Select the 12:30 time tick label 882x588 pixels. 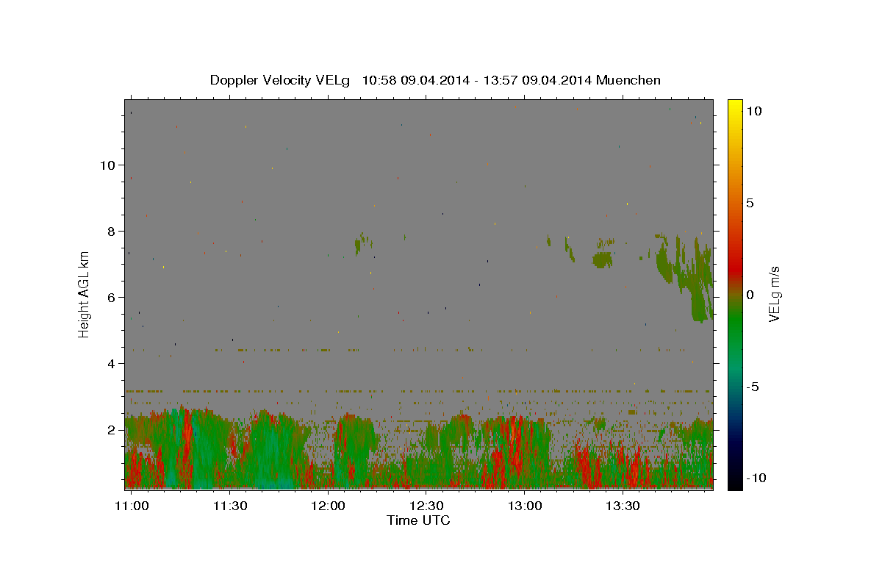(426, 506)
